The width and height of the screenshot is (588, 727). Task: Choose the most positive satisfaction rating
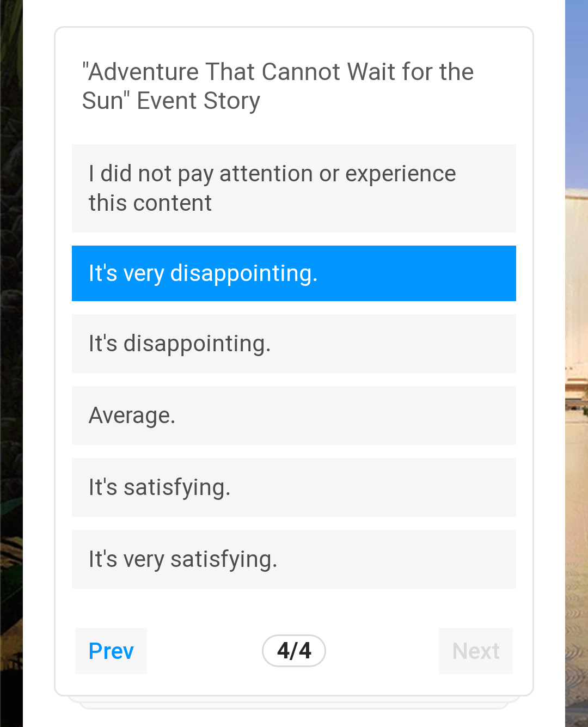[294, 559]
